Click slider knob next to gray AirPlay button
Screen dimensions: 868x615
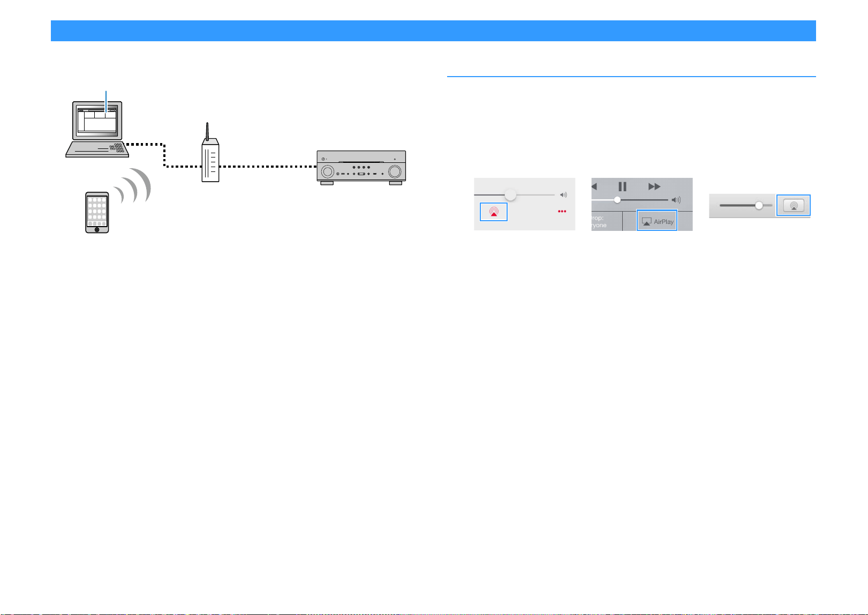tap(759, 205)
